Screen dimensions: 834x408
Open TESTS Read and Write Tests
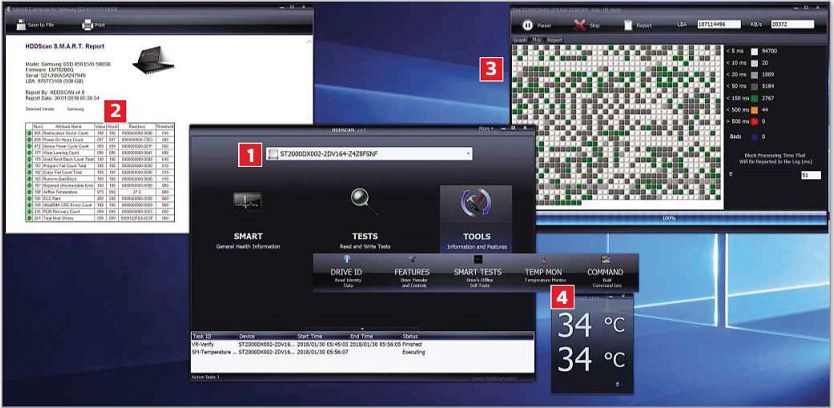[x=364, y=220]
